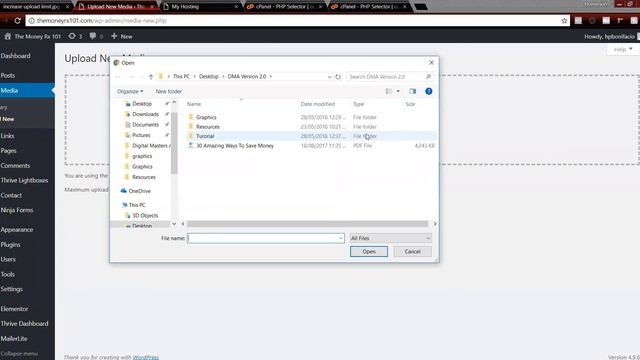Select This PC in navigation pane
The image size is (640, 360).
(x=137, y=205)
